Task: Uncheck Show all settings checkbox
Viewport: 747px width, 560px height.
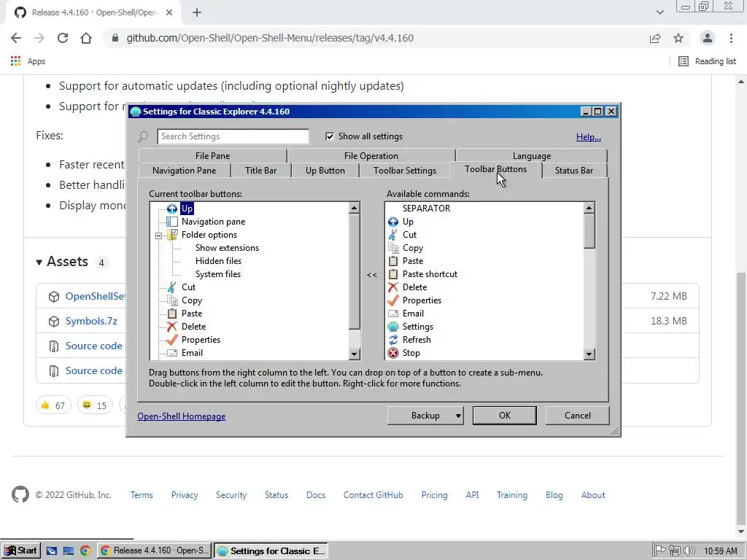Action: (x=330, y=136)
